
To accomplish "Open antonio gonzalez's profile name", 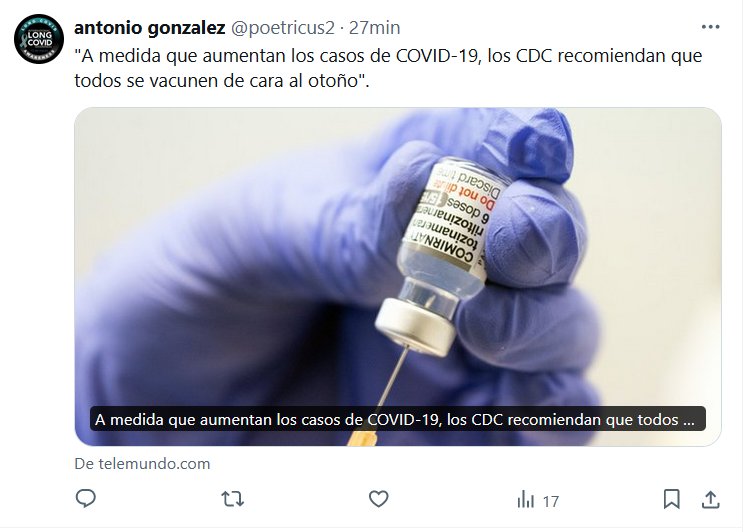I will (150, 28).
